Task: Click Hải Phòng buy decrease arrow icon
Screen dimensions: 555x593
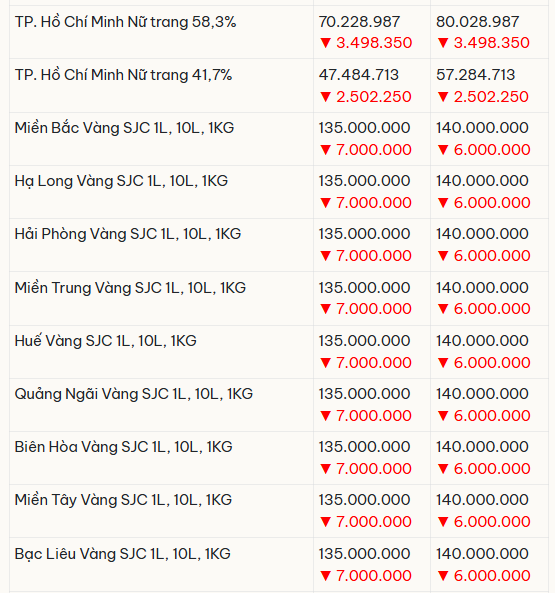Action: click(x=325, y=256)
